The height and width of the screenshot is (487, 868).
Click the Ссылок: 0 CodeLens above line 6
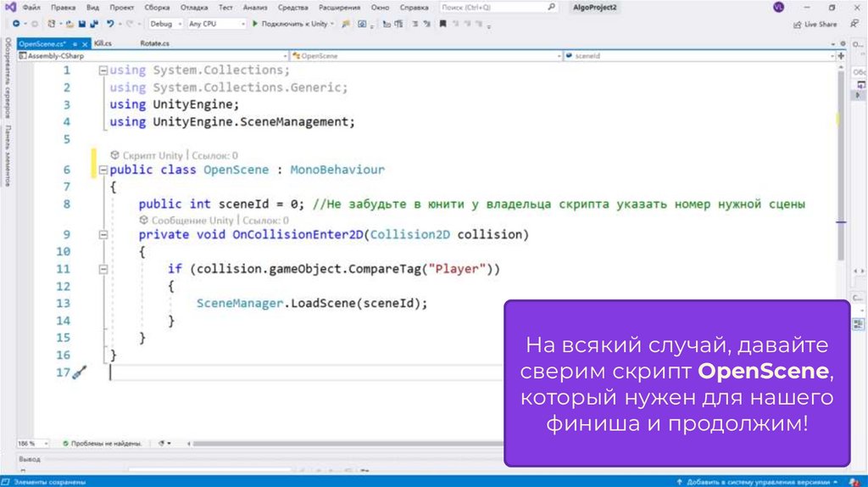214,155
